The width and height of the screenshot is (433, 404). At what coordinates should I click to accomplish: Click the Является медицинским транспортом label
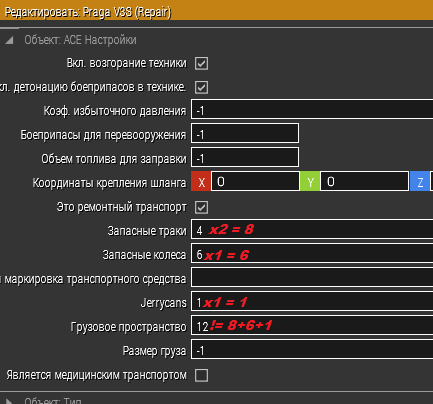pyautogui.click(x=97, y=375)
